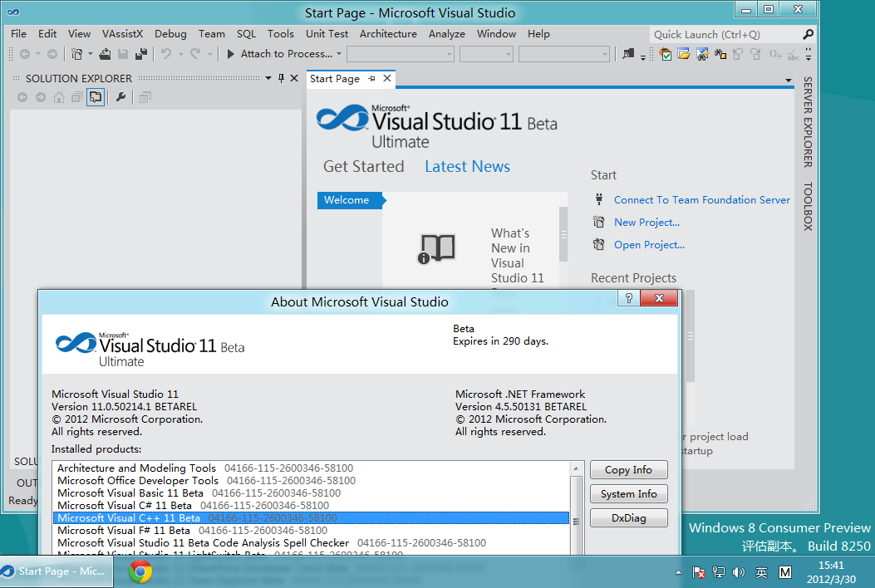Open the Architecture menu

388,33
